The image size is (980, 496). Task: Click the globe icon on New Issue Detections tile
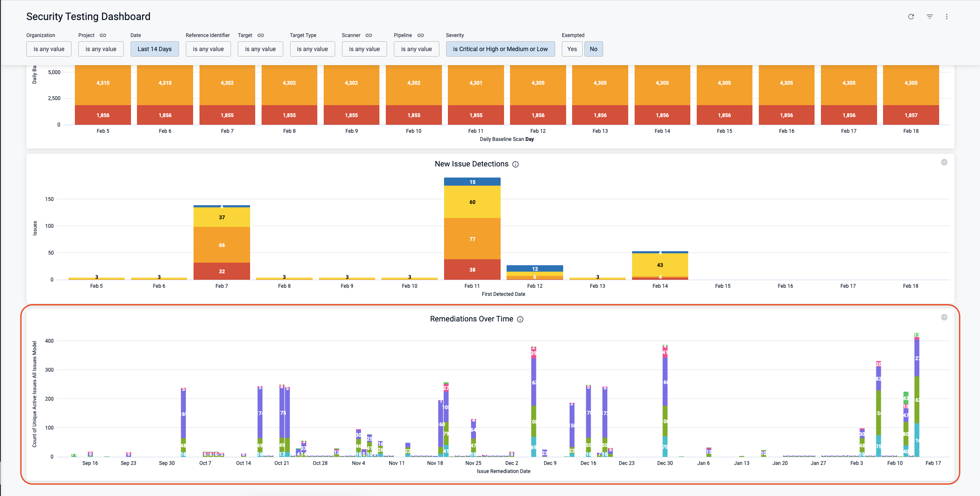click(944, 162)
